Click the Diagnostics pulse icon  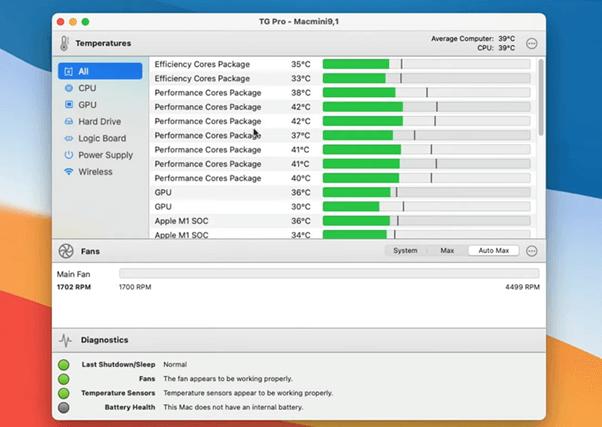click(66, 340)
